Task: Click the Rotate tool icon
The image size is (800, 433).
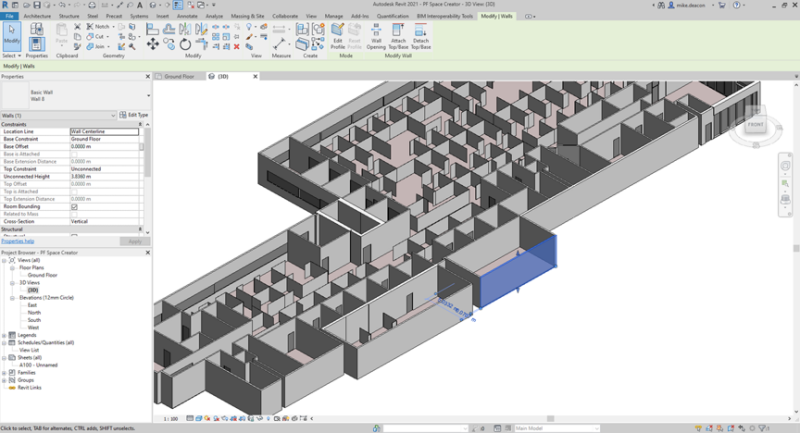Action: tap(185, 44)
